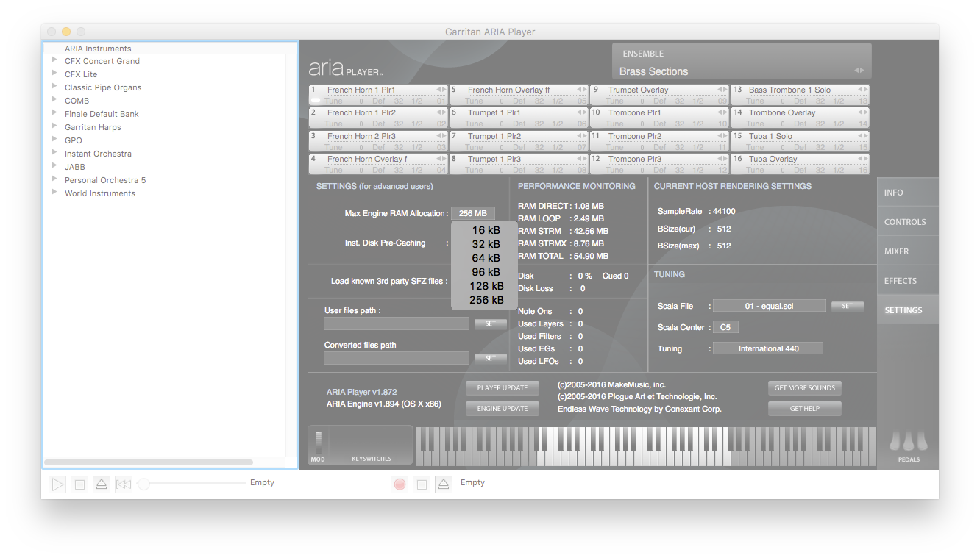This screenshot has height=558, width=980.
Task: Click the ARIA Instruments header row
Action: pyautogui.click(x=170, y=49)
